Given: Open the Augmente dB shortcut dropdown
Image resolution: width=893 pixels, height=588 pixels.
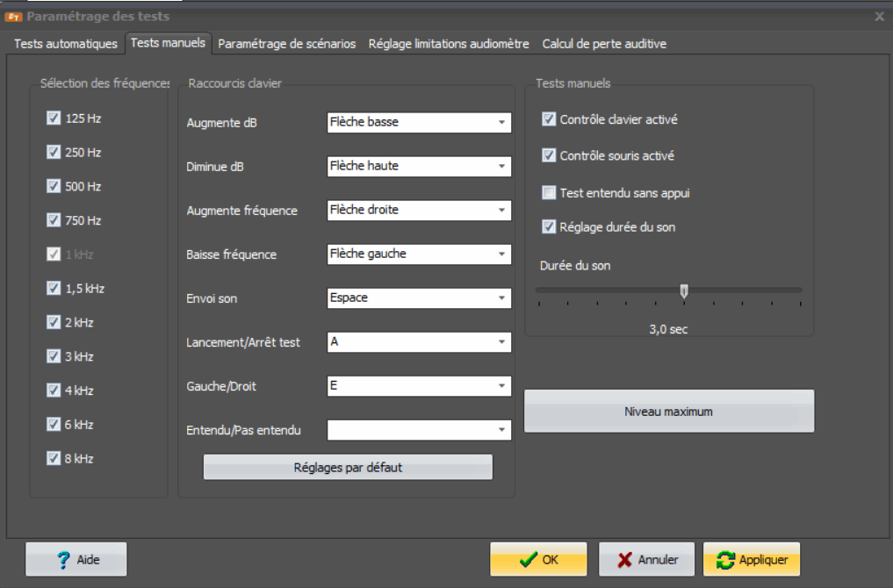Looking at the screenshot, I should point(501,123).
